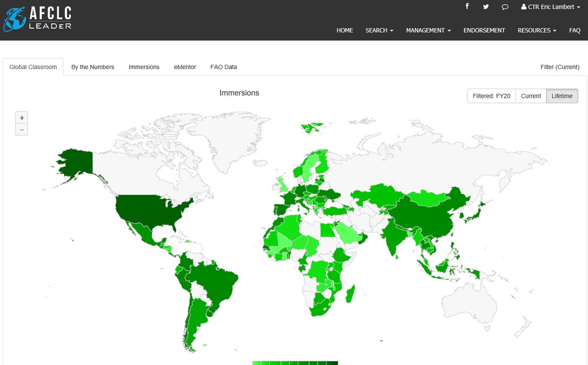Viewport: 588px width, 365px height.
Task: Click the chat bubble icon
Action: tap(505, 6)
